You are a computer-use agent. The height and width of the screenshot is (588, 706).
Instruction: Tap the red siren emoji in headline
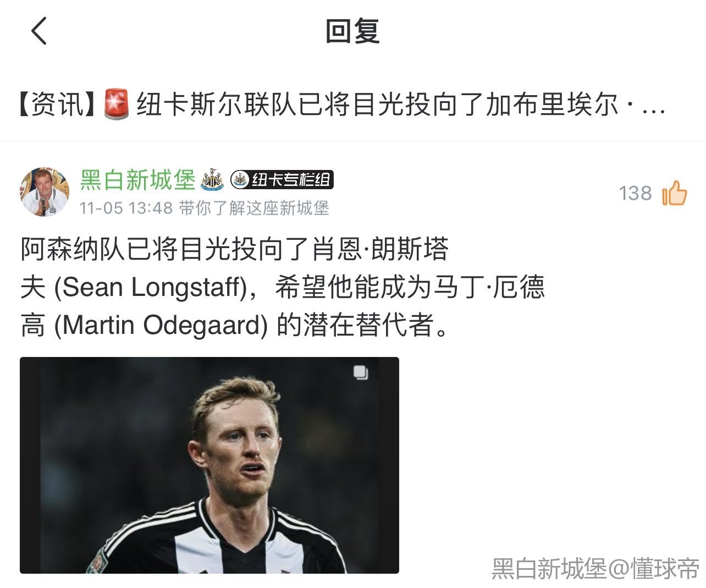tap(117, 104)
